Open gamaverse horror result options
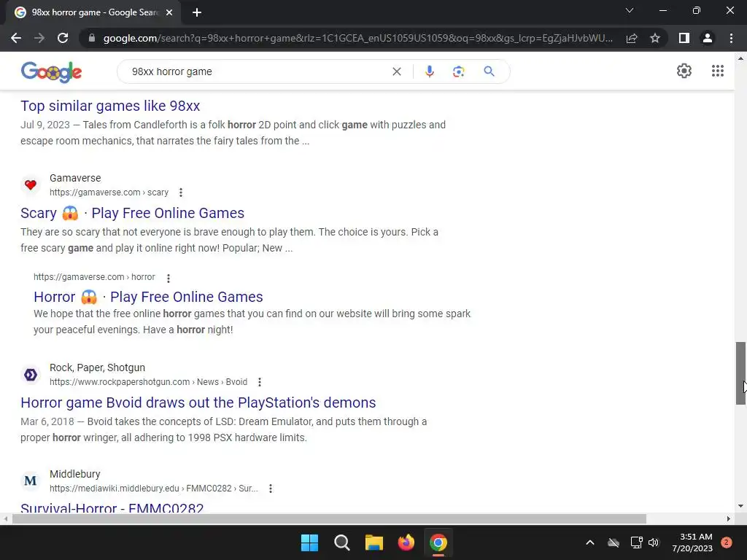Screen dimensions: 747x560 [169, 278]
